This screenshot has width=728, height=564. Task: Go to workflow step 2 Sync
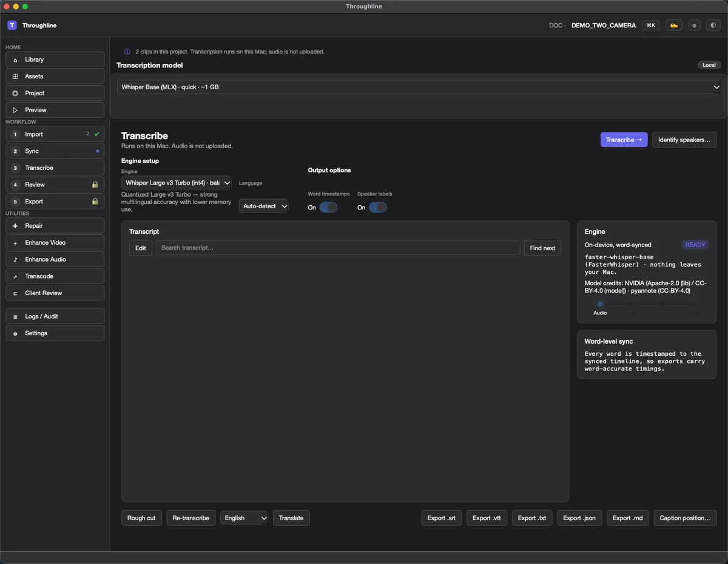pyautogui.click(x=55, y=151)
